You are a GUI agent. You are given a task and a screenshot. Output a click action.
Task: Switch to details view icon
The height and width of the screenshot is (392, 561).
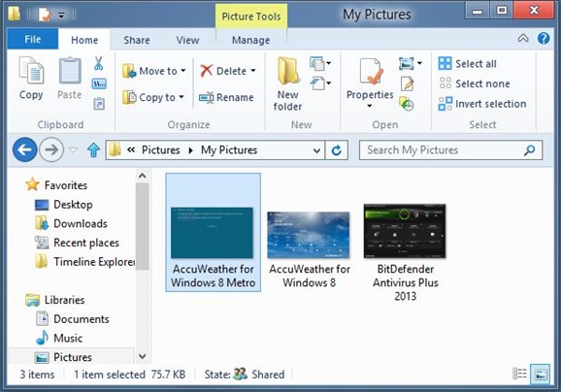[x=519, y=374]
